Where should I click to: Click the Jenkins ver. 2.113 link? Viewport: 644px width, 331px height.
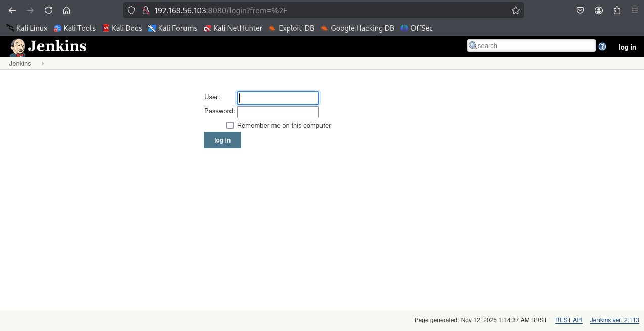pos(615,320)
